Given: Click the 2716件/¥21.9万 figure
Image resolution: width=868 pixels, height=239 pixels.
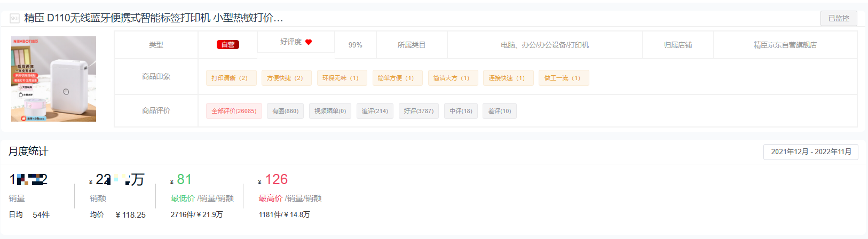Looking at the screenshot, I should click(196, 214).
